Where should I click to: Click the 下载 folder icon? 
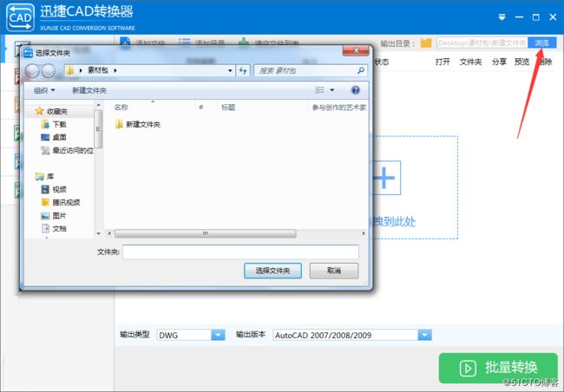pos(45,124)
